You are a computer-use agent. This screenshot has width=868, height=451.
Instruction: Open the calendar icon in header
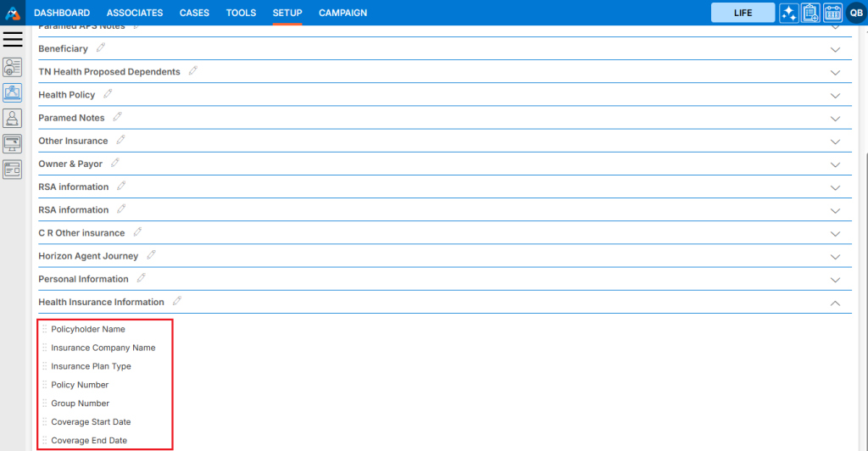click(832, 13)
